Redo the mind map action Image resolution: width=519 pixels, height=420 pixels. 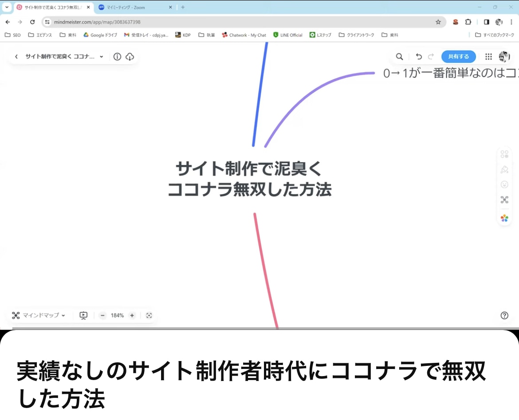point(431,57)
